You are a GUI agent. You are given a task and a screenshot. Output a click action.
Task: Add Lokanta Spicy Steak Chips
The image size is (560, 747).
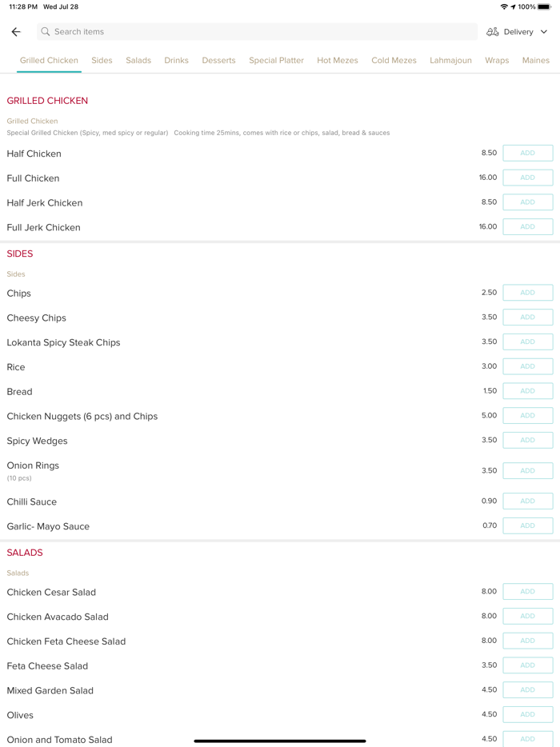[x=527, y=342]
